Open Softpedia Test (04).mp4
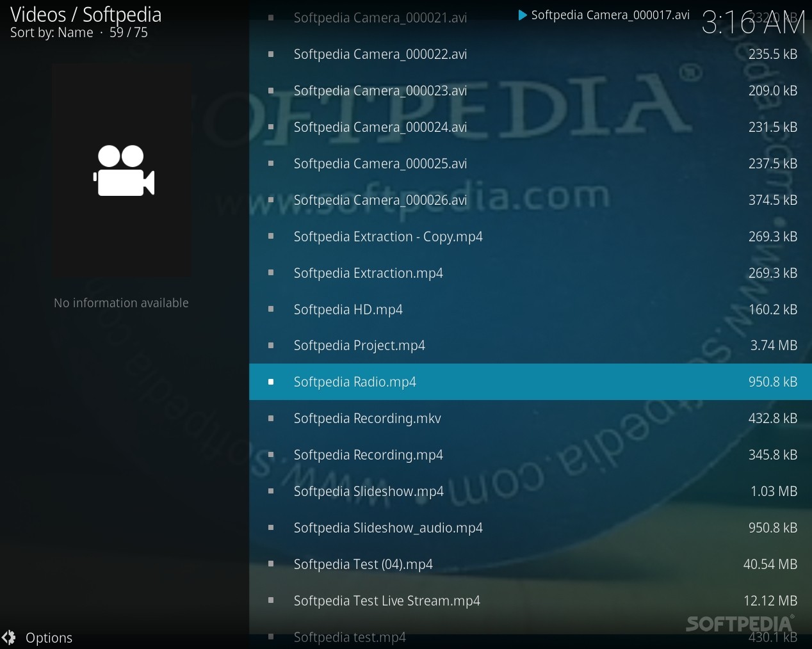The height and width of the screenshot is (649, 812). (530, 565)
